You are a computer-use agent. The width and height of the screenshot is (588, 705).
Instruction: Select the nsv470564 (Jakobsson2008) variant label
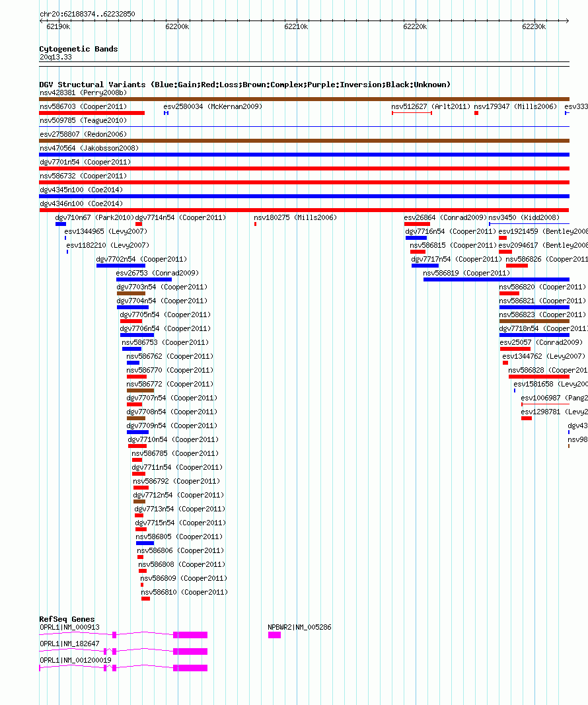(89, 149)
